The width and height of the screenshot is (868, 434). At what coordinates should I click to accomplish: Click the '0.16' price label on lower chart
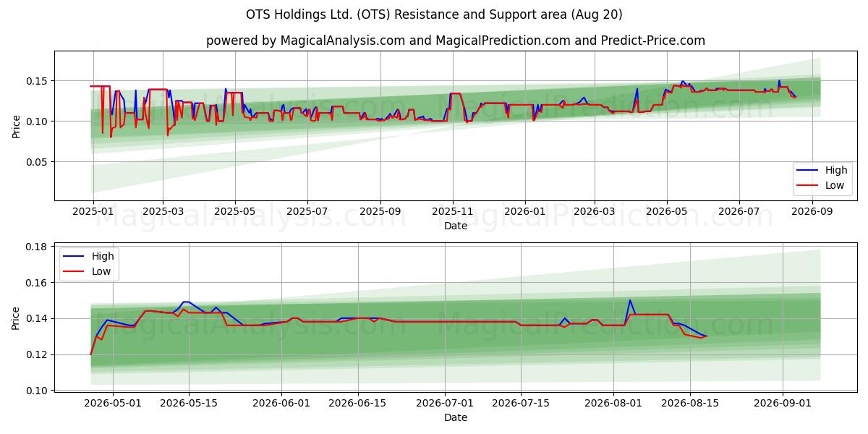(x=38, y=283)
